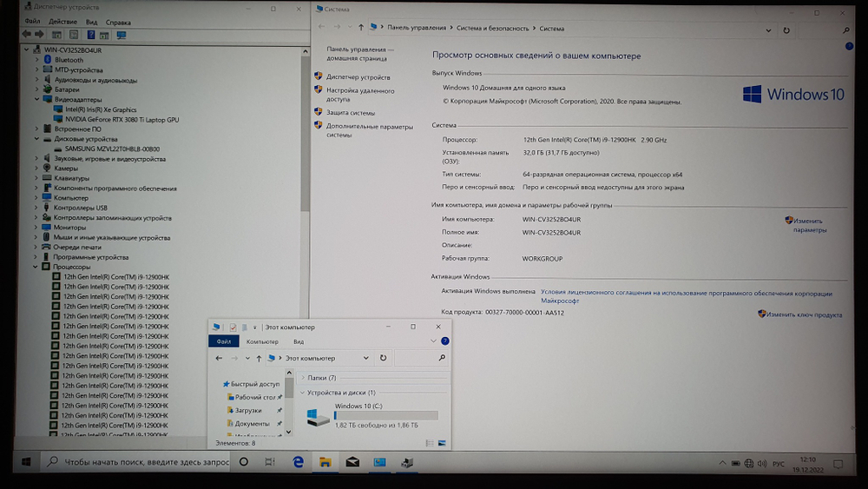This screenshot has height=489, width=868.
Task: Click Device Manager scrollbar up arrow
Action: pyautogui.click(x=305, y=51)
